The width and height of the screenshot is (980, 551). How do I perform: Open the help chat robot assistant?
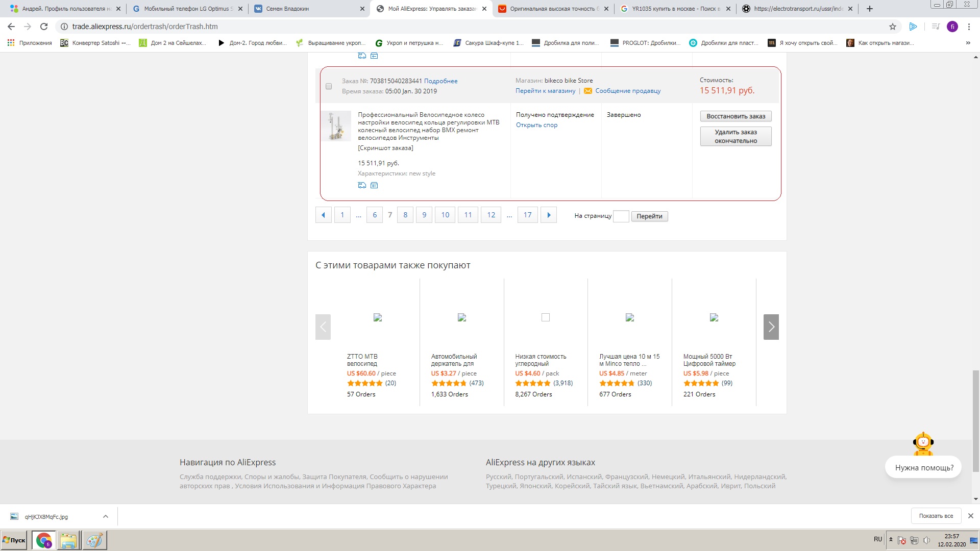(923, 444)
